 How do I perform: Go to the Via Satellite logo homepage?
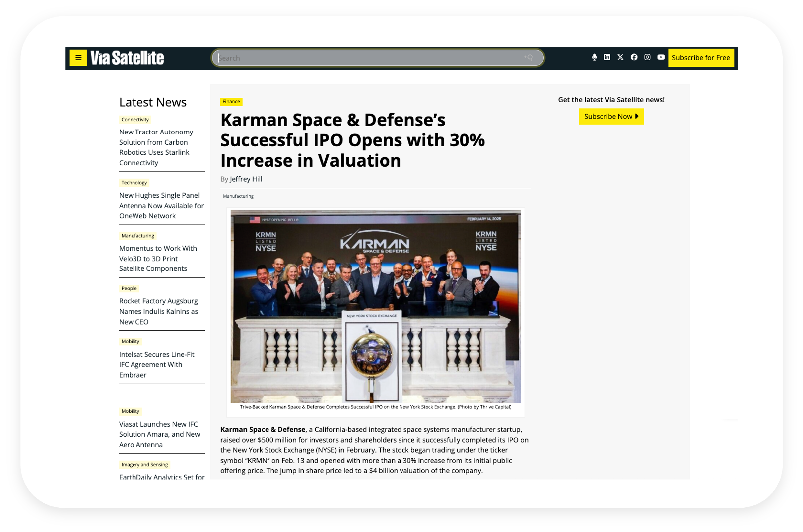[127, 58]
